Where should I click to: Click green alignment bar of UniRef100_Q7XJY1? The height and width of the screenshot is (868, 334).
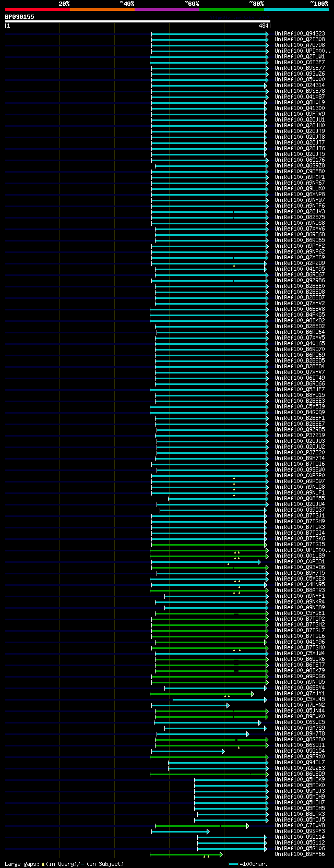(x=201, y=694)
